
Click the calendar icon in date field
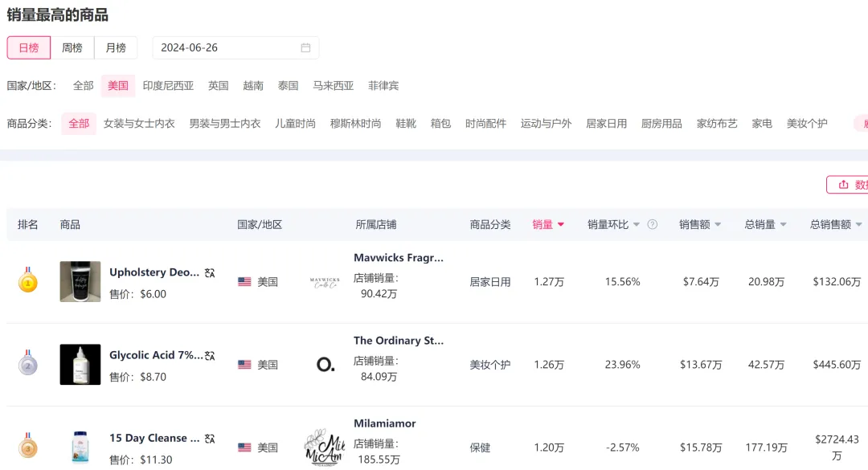click(305, 47)
